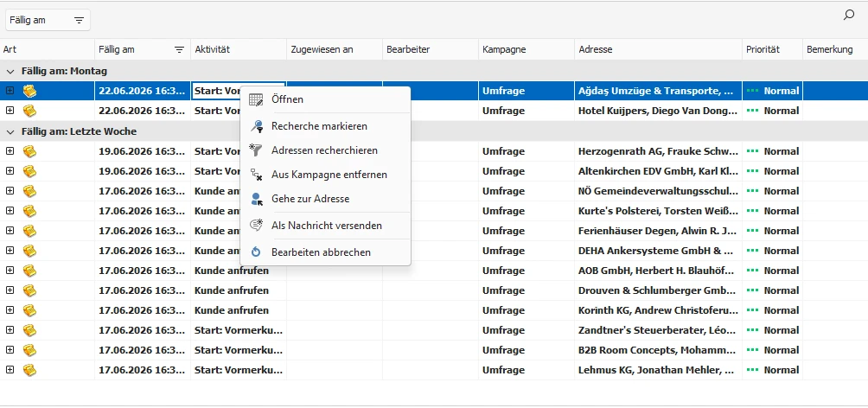Screen dimensions: 868x408
Task: Click the Bearbeiten abbrechen undo icon
Action: point(256,252)
